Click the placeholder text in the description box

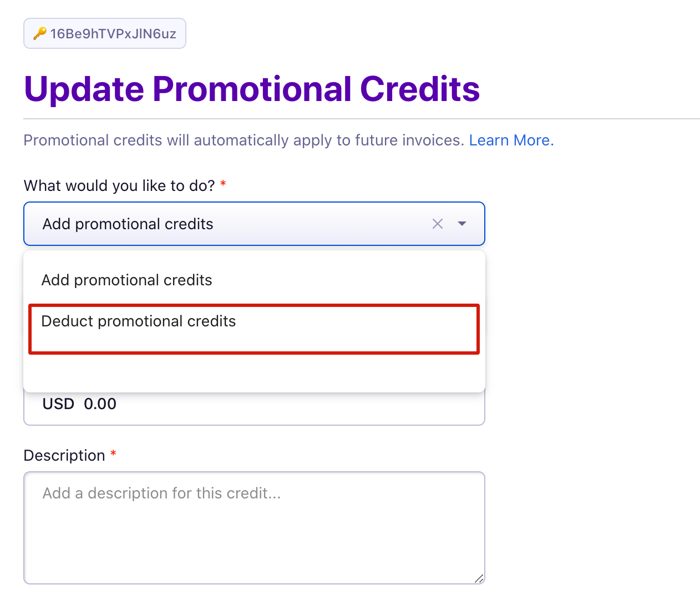[x=161, y=493]
